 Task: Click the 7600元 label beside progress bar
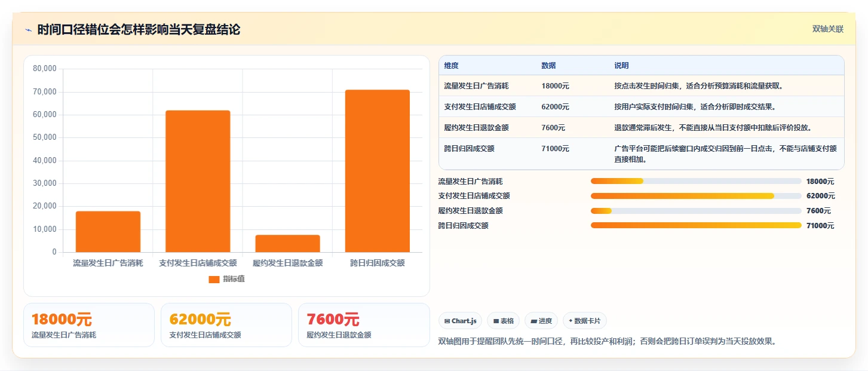818,211
